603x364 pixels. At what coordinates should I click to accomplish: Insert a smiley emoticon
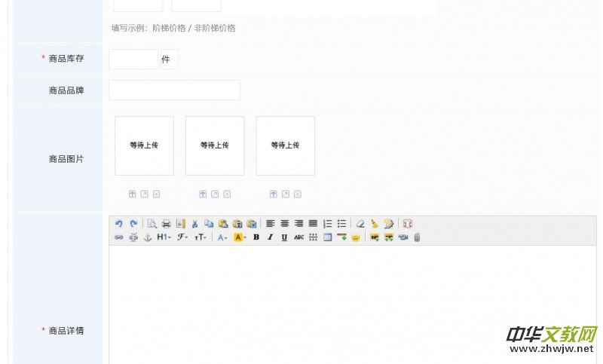pyautogui.click(x=356, y=237)
